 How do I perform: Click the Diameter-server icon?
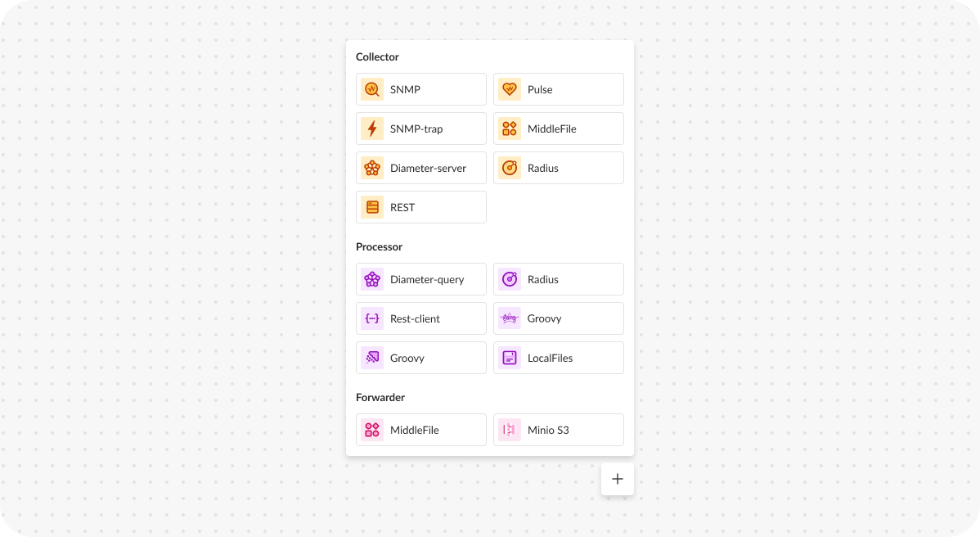[372, 168]
